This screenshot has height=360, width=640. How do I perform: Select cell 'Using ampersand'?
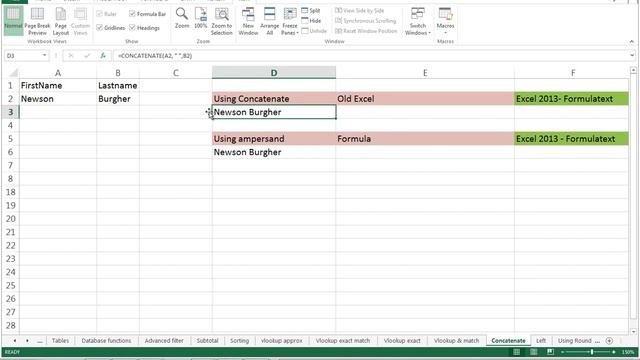tap(274, 139)
